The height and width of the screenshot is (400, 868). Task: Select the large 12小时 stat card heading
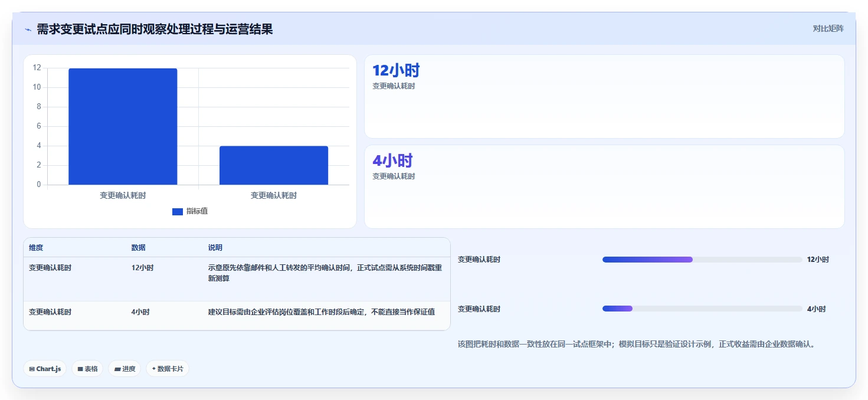396,71
